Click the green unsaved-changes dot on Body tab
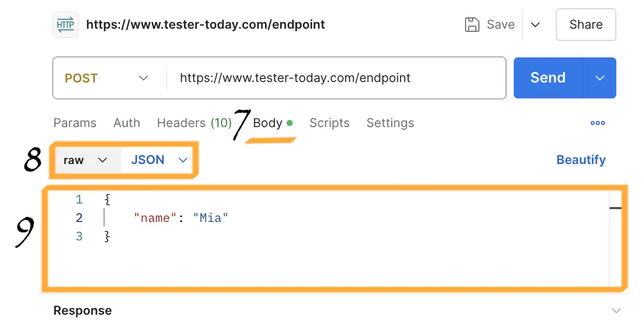The width and height of the screenshot is (644, 327). [x=290, y=123]
